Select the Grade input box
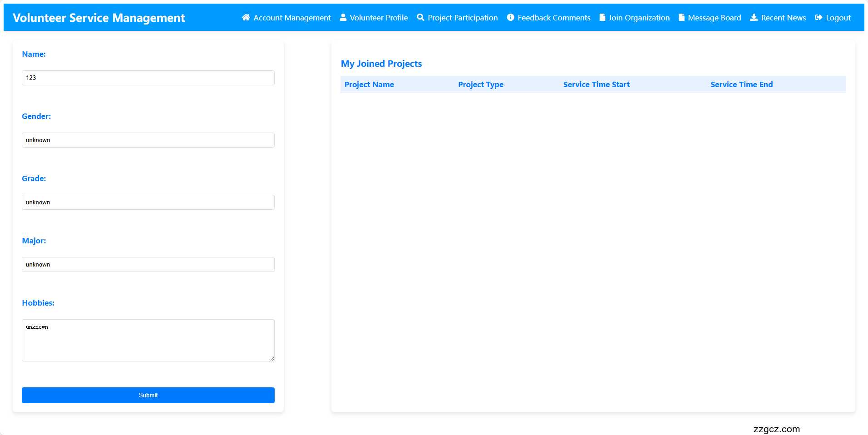Screen dimensions: 868x435 pyautogui.click(x=148, y=202)
